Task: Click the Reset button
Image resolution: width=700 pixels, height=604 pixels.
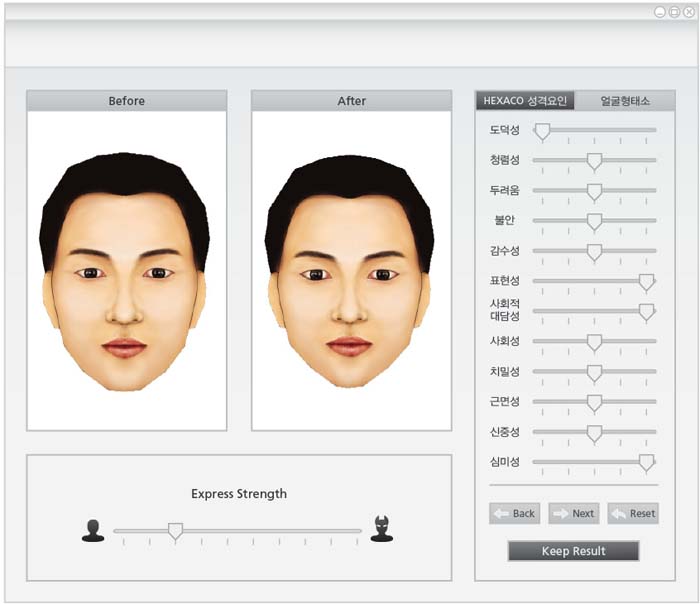Action: (633, 513)
